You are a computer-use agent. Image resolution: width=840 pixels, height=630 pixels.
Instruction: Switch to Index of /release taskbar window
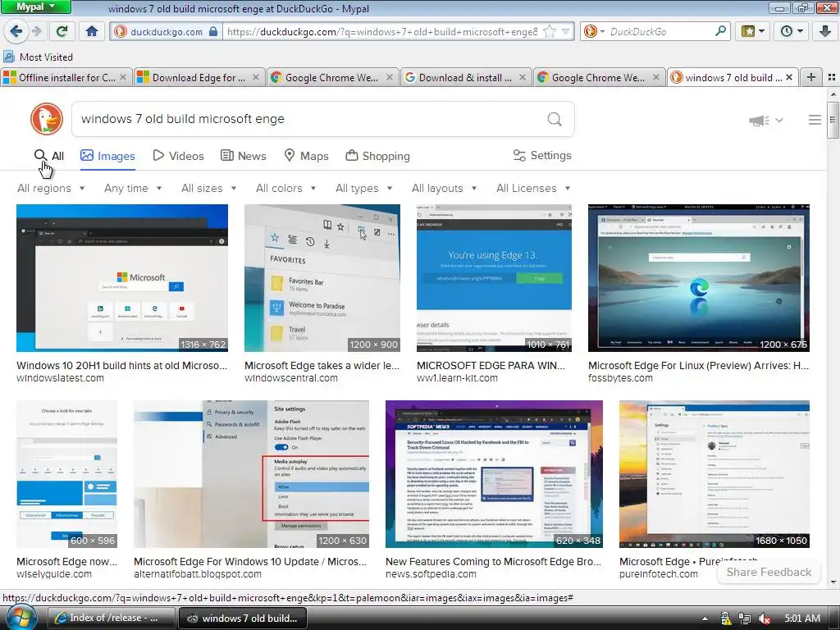[x=112, y=618]
